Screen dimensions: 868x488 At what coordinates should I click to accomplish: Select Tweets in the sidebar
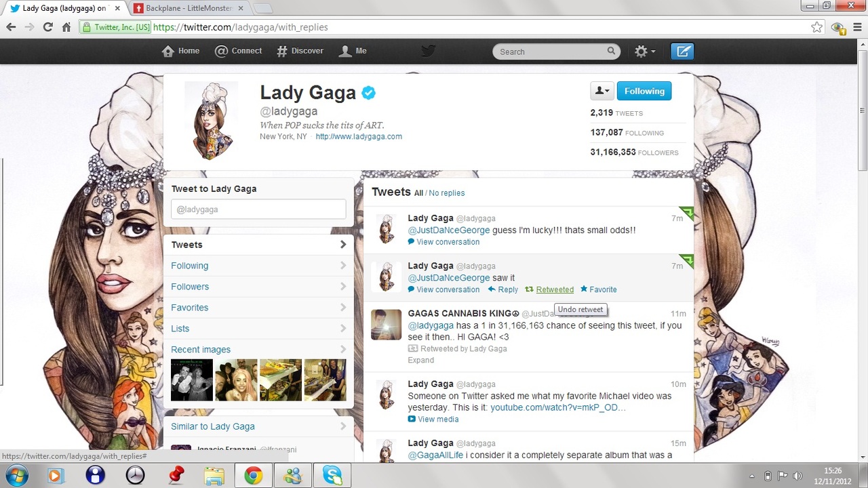point(258,245)
